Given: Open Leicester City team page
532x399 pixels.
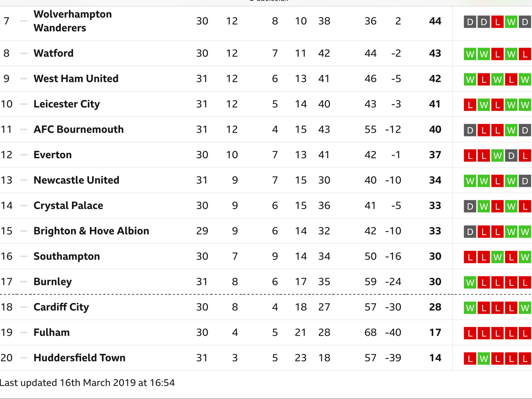Looking at the screenshot, I should (66, 104).
